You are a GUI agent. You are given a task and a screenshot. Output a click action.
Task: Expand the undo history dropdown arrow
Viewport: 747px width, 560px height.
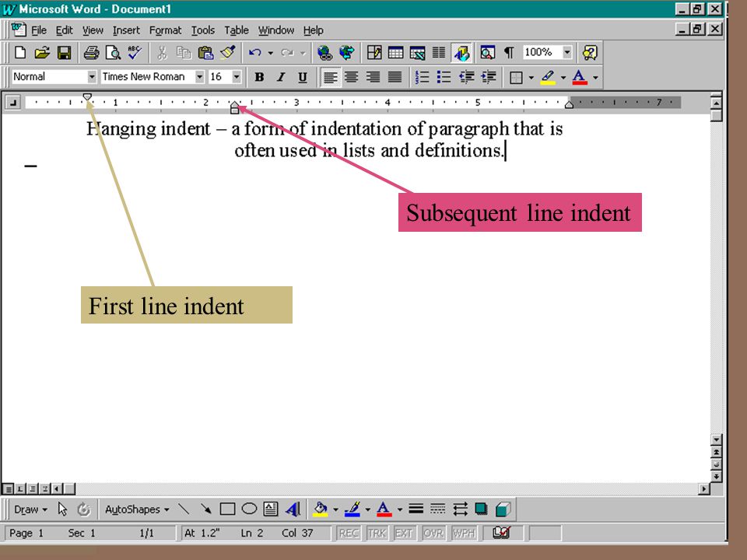point(271,53)
